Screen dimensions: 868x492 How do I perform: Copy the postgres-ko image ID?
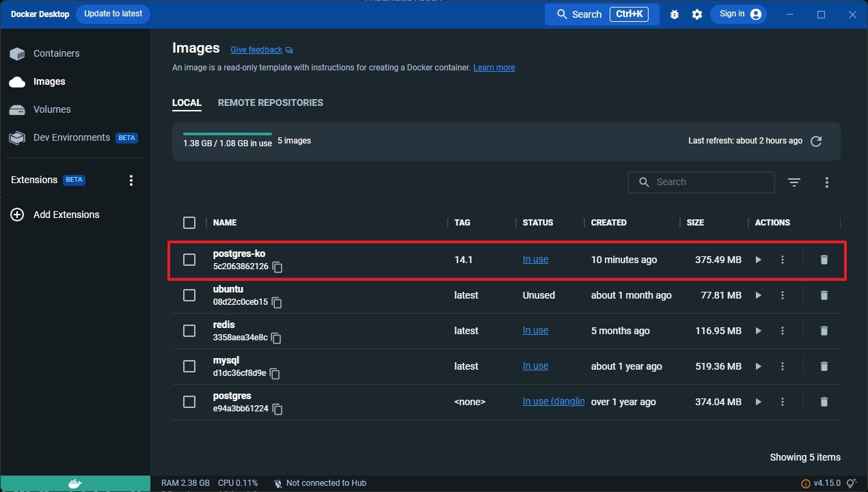tap(277, 267)
